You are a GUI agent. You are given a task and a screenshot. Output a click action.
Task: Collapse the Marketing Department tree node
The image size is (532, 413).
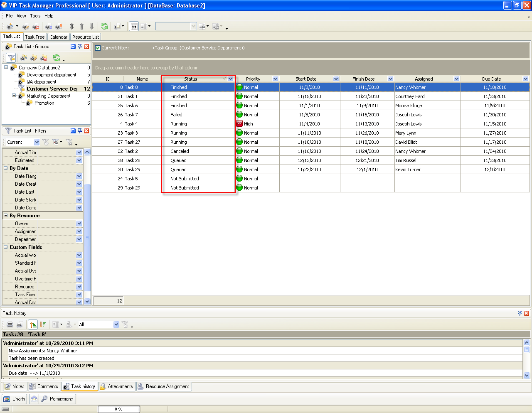pos(14,96)
